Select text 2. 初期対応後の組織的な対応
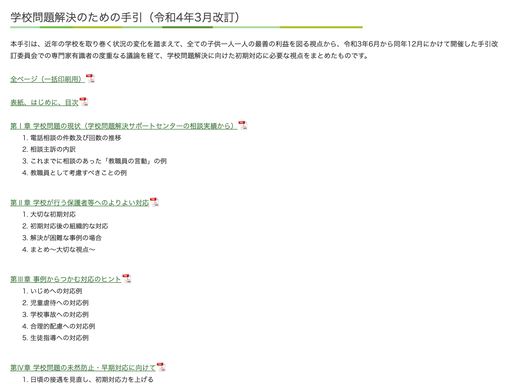The width and height of the screenshot is (512, 384). pos(65,226)
